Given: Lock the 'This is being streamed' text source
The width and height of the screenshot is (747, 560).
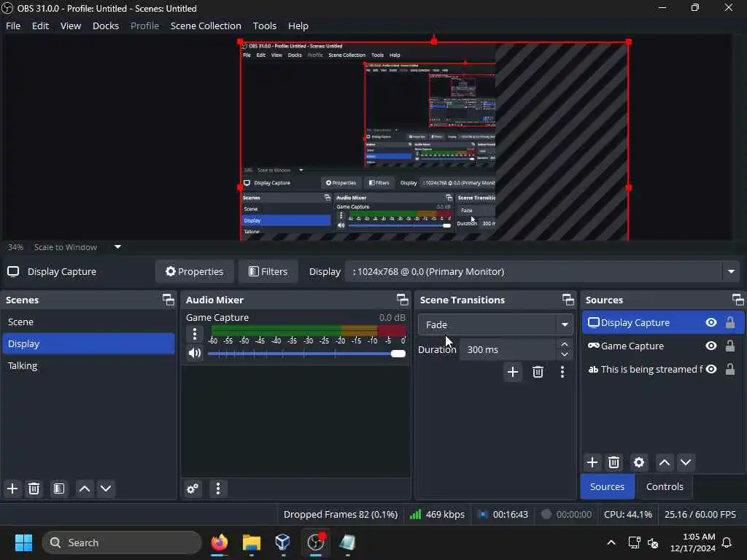Looking at the screenshot, I should tap(729, 369).
